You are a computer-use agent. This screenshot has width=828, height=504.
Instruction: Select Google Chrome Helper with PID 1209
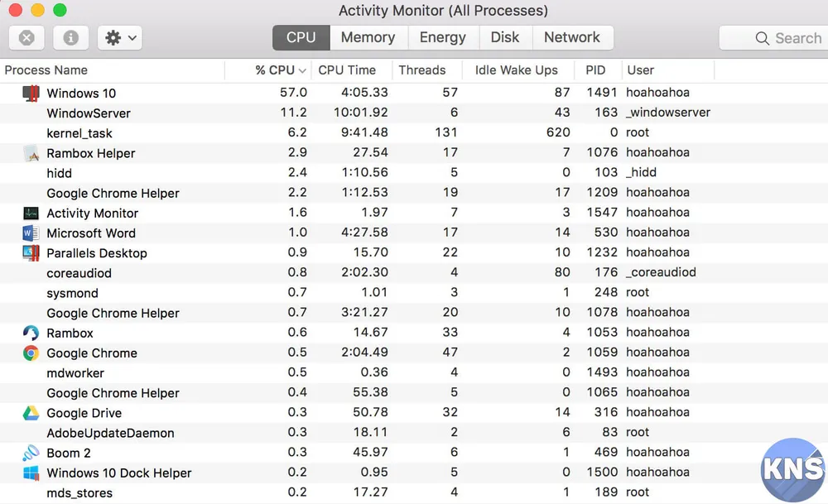414,193
